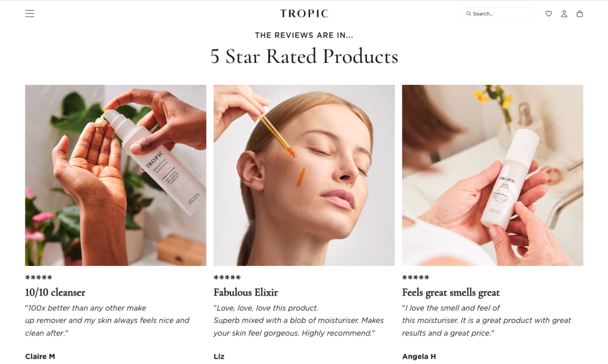The height and width of the screenshot is (364, 608).
Task: Open the hamburger navigation menu
Action: pos(30,14)
